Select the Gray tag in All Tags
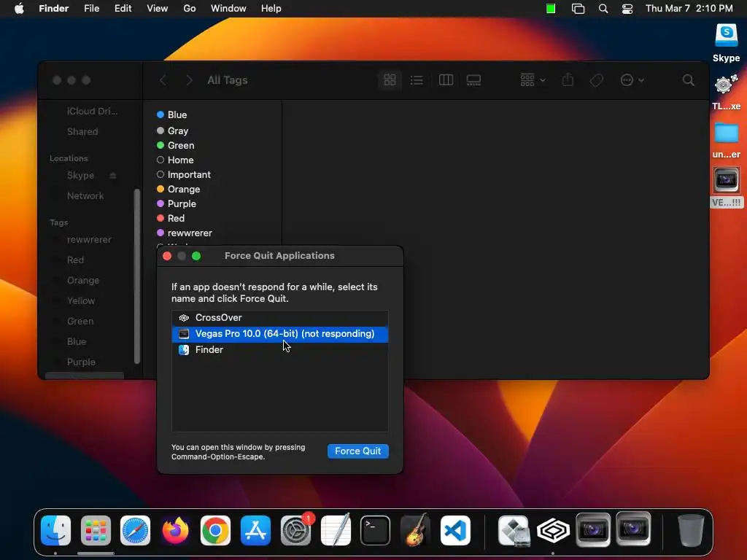The width and height of the screenshot is (747, 560). (172, 131)
